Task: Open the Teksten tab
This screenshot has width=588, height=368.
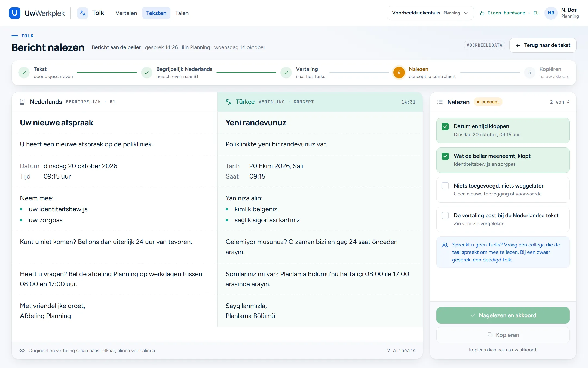Action: (x=156, y=13)
